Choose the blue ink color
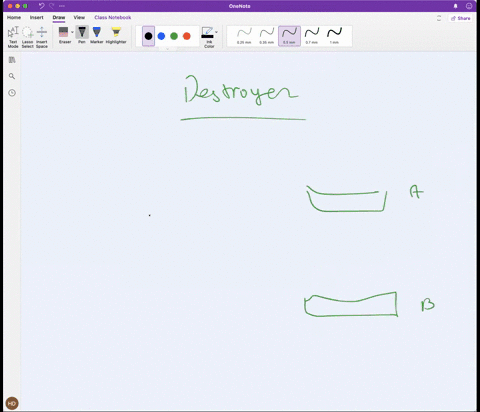 161,36
